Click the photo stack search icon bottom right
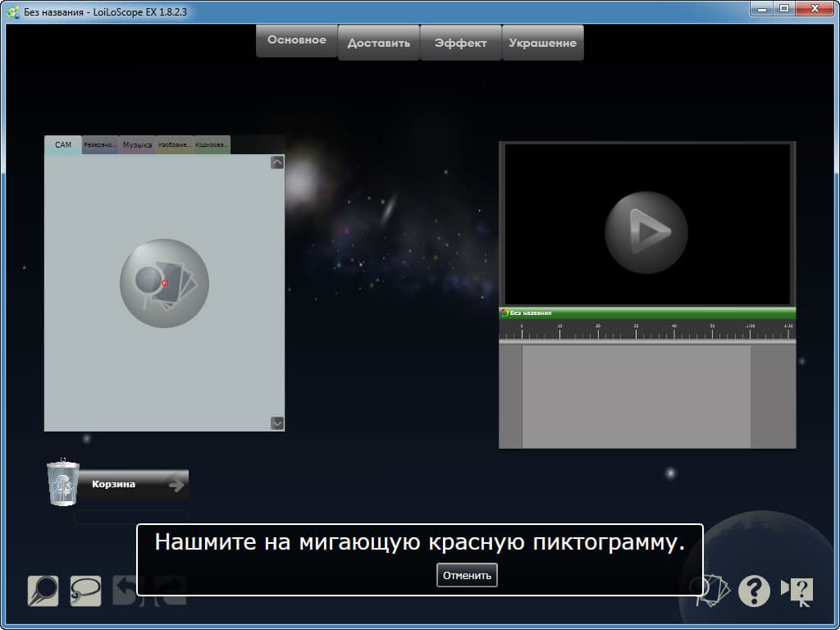The width and height of the screenshot is (840, 630). [710, 591]
